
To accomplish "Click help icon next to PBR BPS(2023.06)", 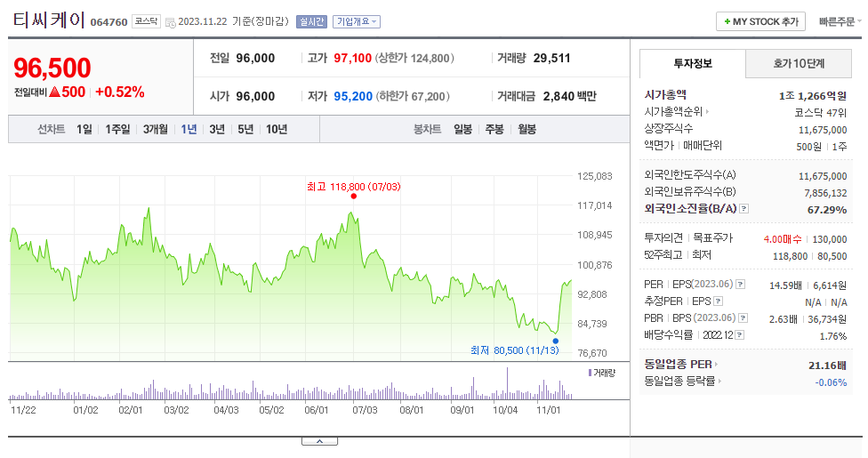I will (743, 317).
